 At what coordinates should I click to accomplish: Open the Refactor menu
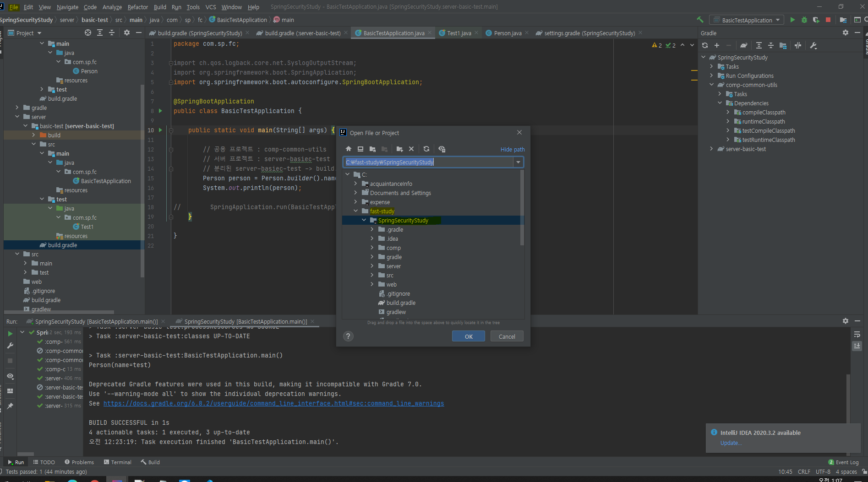point(137,7)
